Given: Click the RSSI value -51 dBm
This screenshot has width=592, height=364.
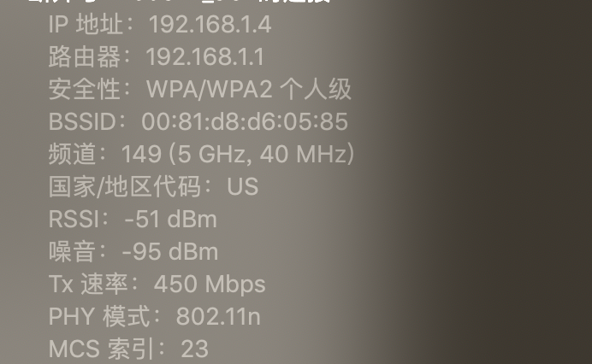Looking at the screenshot, I should [x=170, y=219].
